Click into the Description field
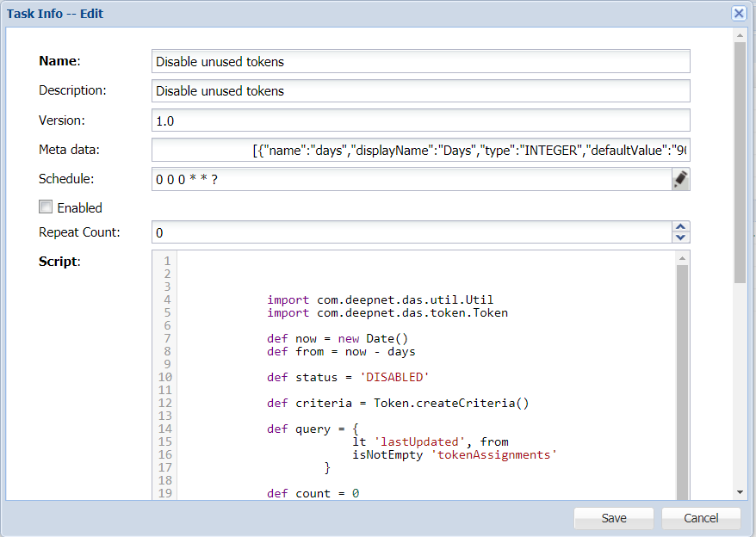Screen dimensions: 756x537 point(420,90)
